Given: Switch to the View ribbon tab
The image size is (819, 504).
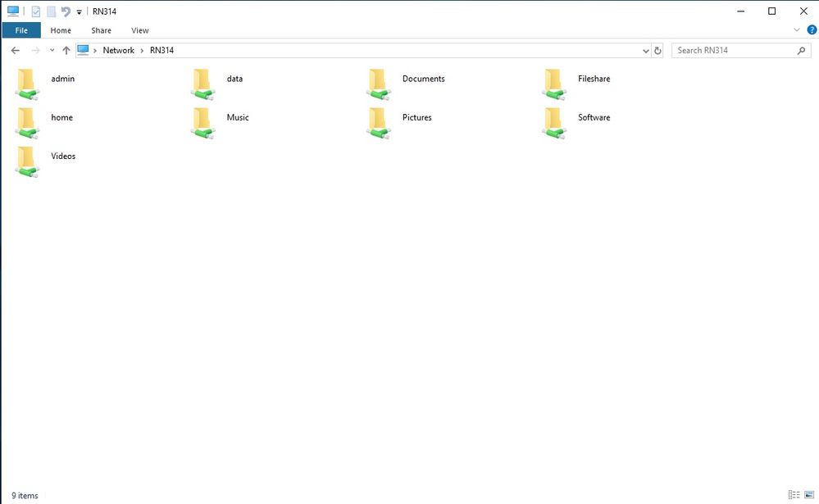Looking at the screenshot, I should 140,30.
